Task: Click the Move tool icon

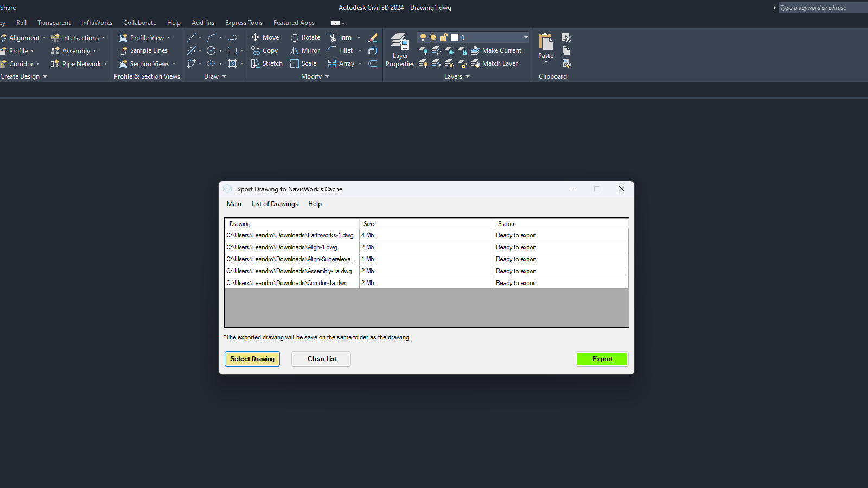Action: pyautogui.click(x=255, y=37)
